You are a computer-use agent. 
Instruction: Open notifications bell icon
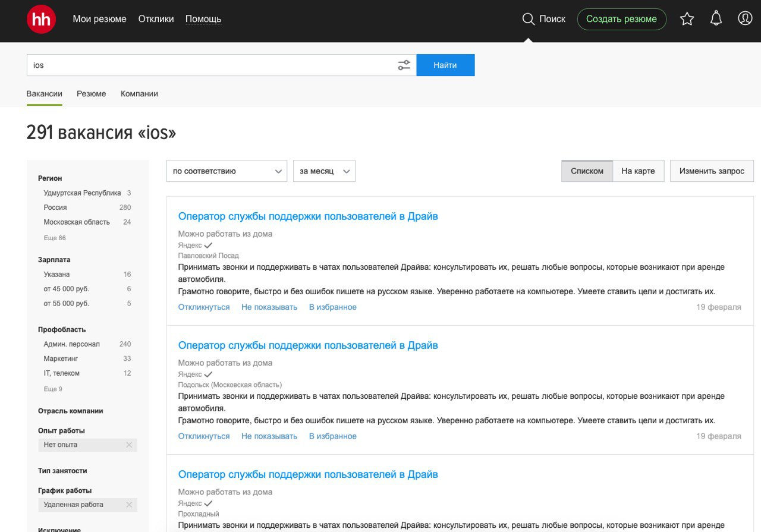point(716,19)
